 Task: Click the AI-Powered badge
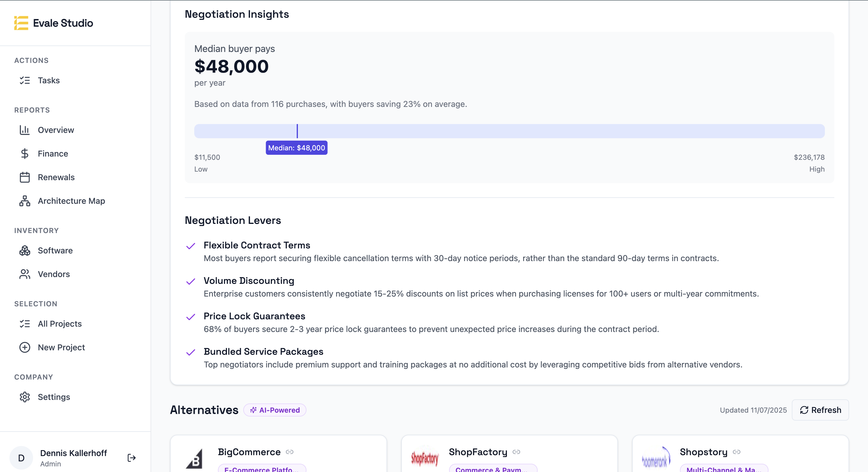pos(275,410)
